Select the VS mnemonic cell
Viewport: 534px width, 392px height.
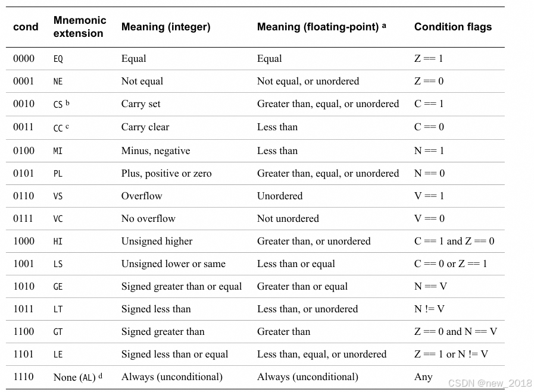point(58,196)
